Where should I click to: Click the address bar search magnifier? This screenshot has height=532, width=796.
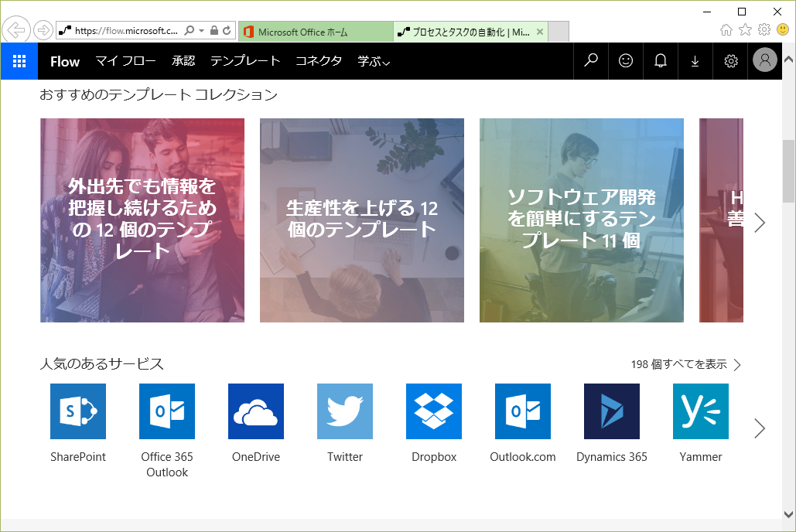pyautogui.click(x=190, y=30)
